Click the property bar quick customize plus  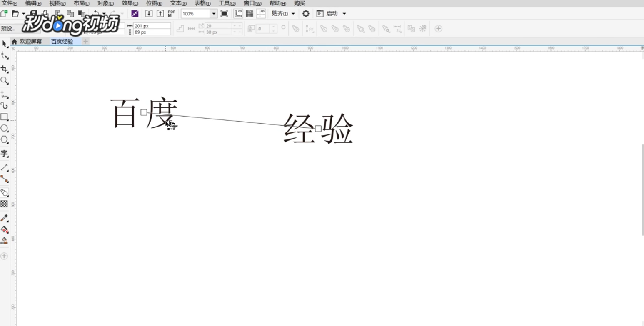tap(438, 29)
